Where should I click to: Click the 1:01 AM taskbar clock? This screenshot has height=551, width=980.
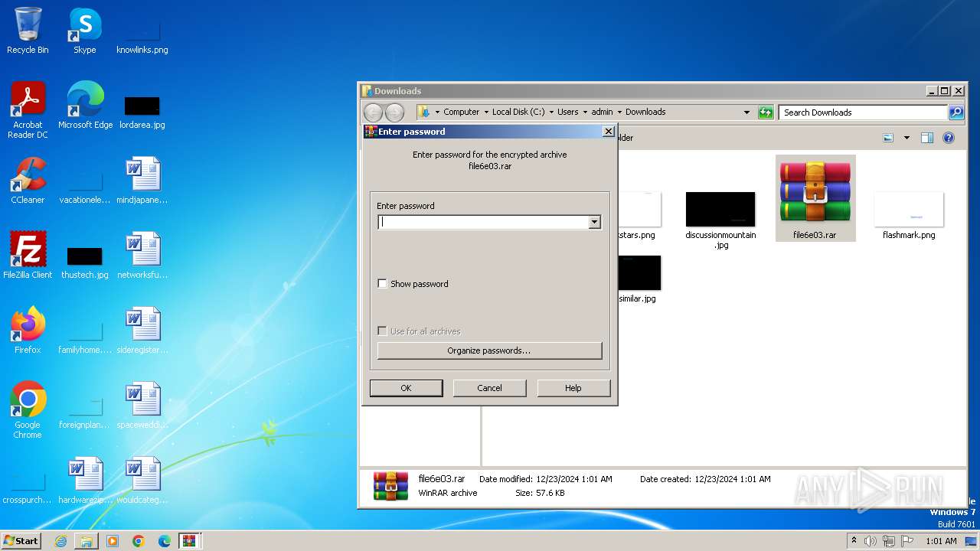pyautogui.click(x=941, y=541)
